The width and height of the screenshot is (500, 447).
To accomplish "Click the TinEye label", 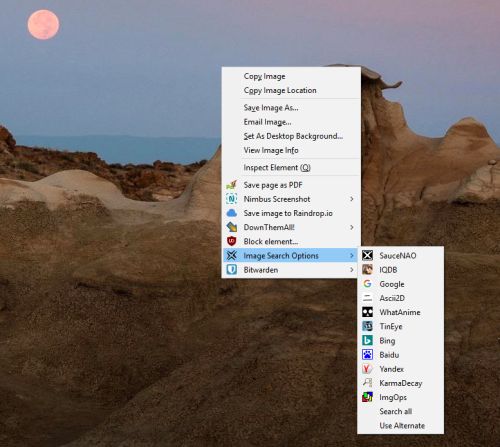I will pyautogui.click(x=391, y=326).
